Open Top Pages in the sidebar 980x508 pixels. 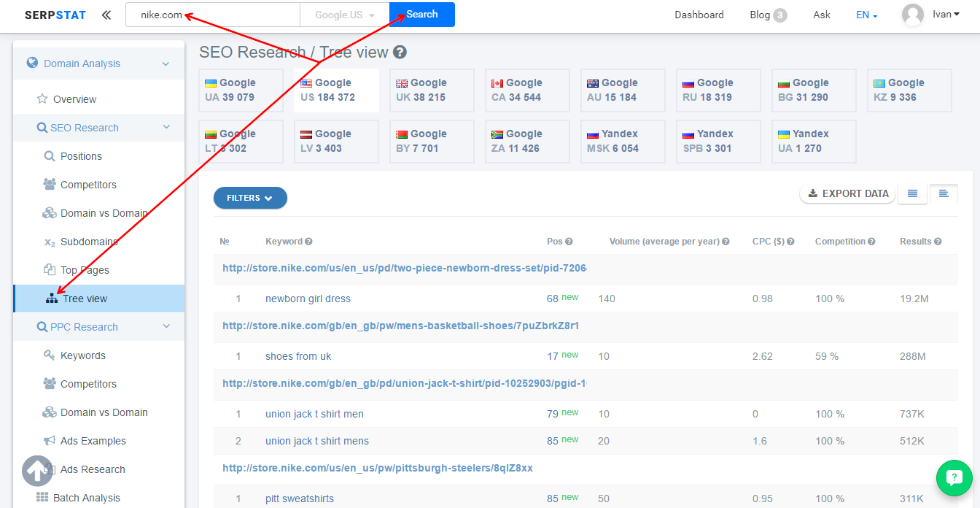(85, 270)
